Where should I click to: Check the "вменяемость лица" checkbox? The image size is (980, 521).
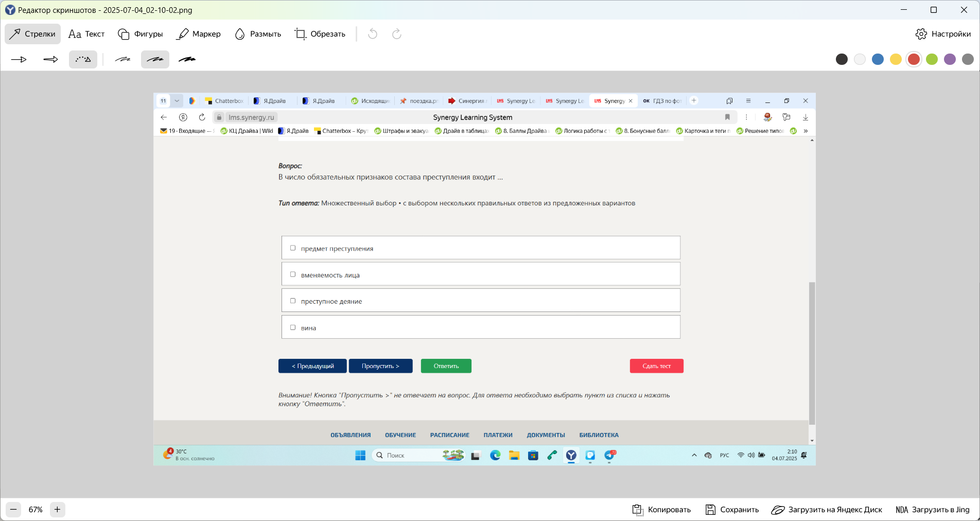[293, 274]
